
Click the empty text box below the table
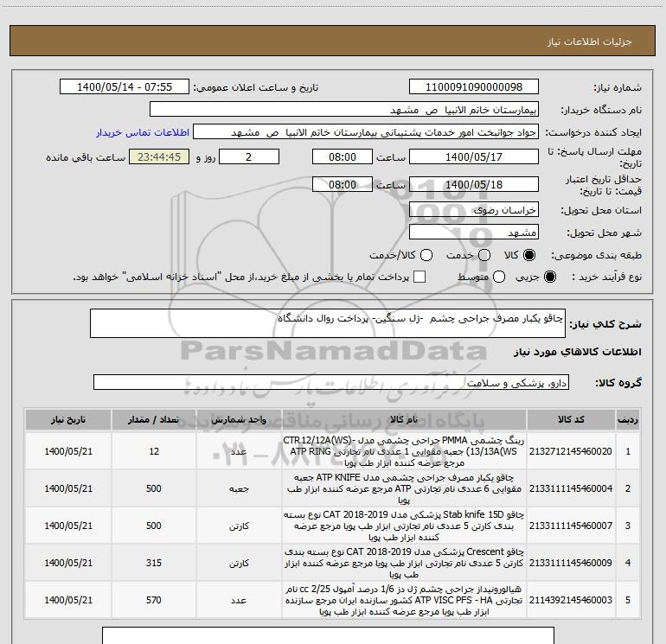point(328,635)
